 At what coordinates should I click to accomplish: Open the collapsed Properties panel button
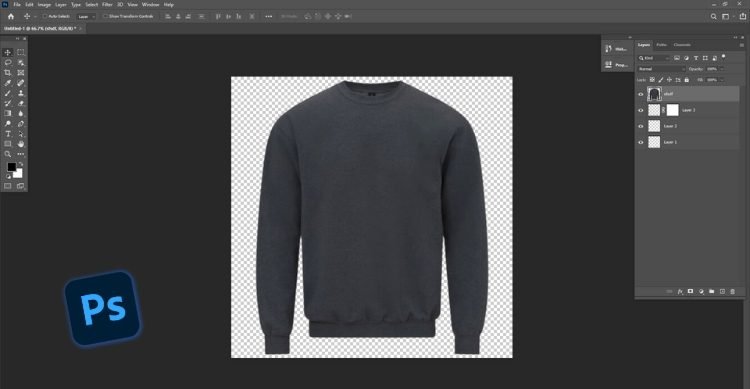tap(616, 65)
